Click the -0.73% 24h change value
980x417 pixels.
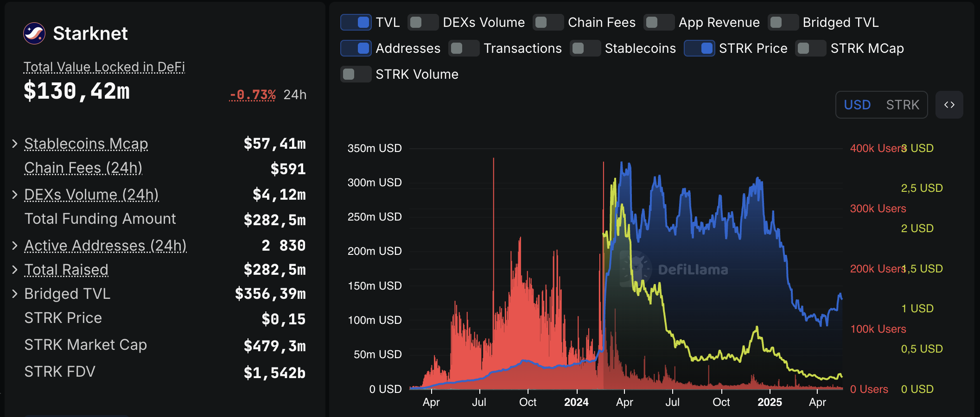tap(253, 95)
